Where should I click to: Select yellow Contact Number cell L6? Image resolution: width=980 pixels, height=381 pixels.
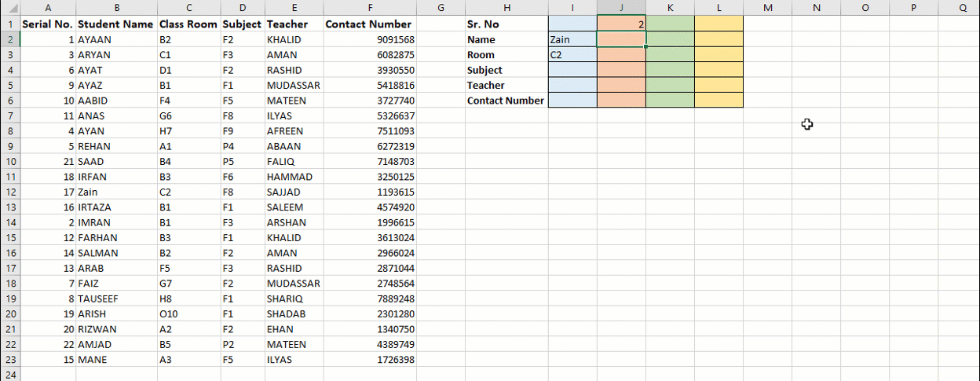(719, 101)
